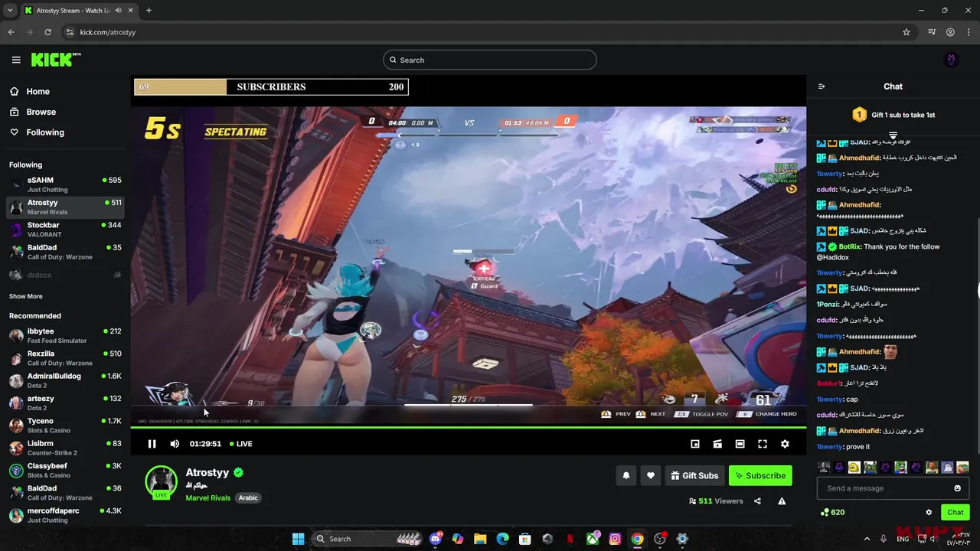Click Gift Subs button
This screenshot has height=551, width=980.
(x=694, y=475)
